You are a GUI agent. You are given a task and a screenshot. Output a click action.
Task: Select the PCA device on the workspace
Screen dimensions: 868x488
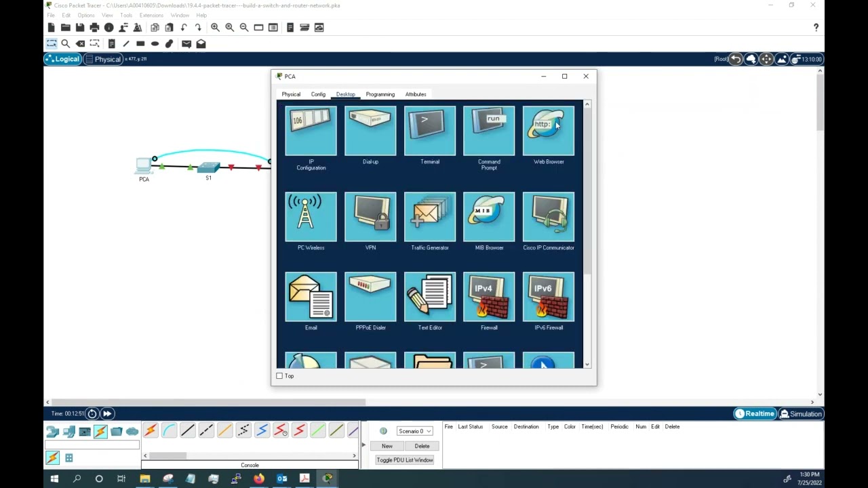point(144,165)
